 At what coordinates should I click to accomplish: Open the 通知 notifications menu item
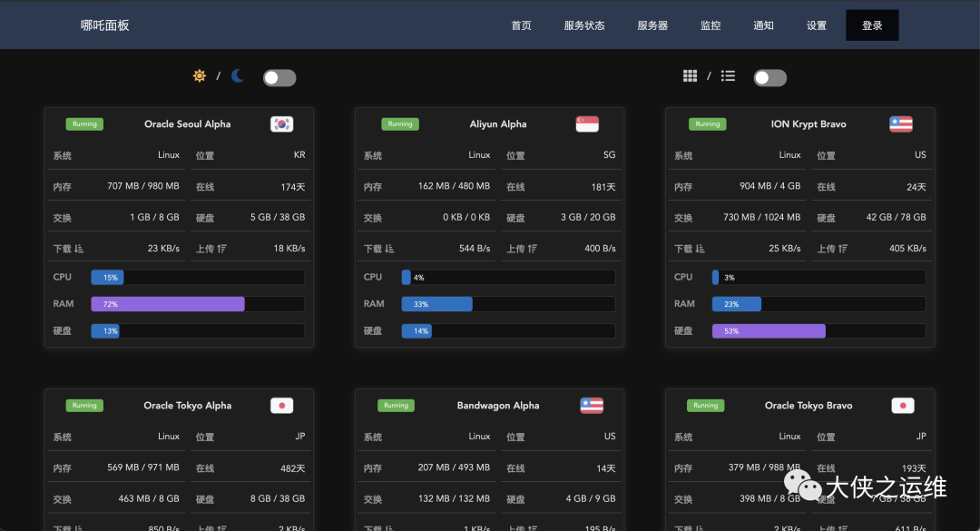click(764, 25)
